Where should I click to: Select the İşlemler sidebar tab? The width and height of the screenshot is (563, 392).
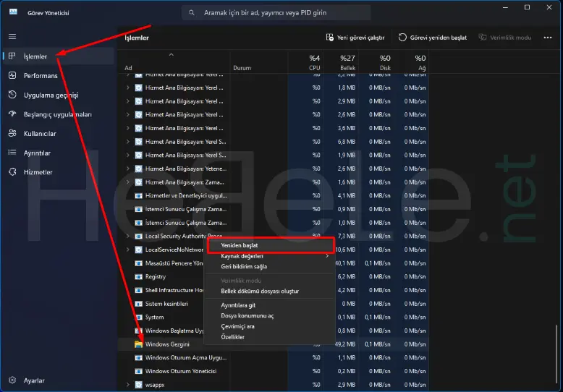pyautogui.click(x=58, y=56)
